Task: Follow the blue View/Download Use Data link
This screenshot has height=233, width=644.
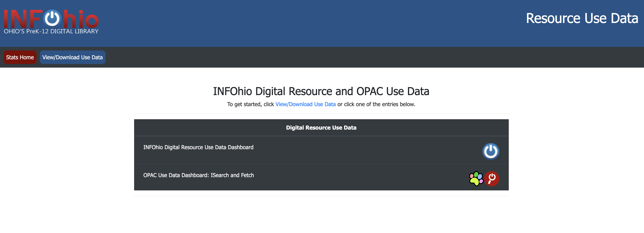Action: point(306,104)
